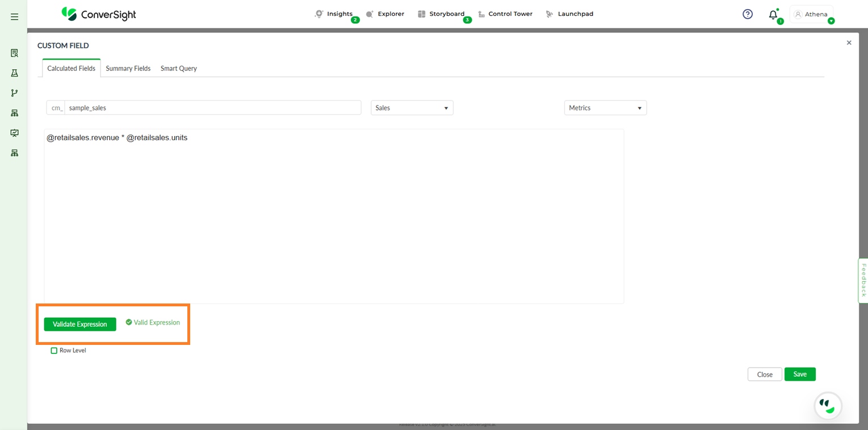Screen dimensions: 868x430
Task: Enable the Row Level checkbox
Action: point(54,351)
